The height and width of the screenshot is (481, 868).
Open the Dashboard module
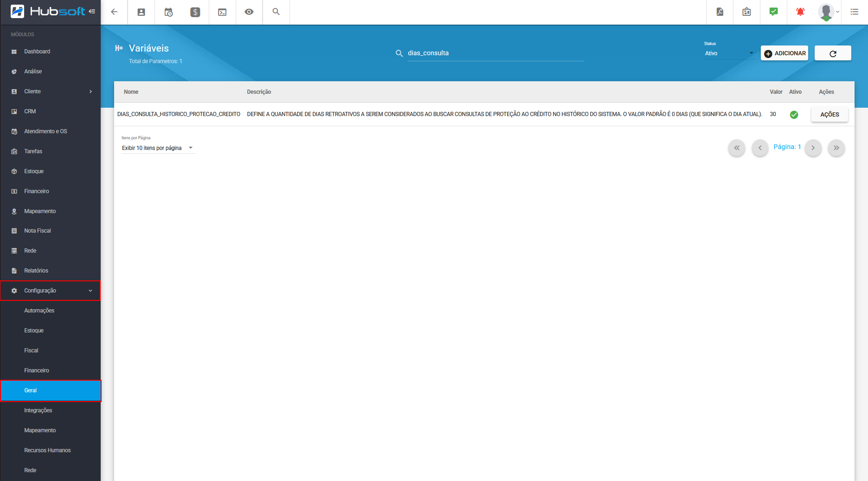click(x=50, y=52)
